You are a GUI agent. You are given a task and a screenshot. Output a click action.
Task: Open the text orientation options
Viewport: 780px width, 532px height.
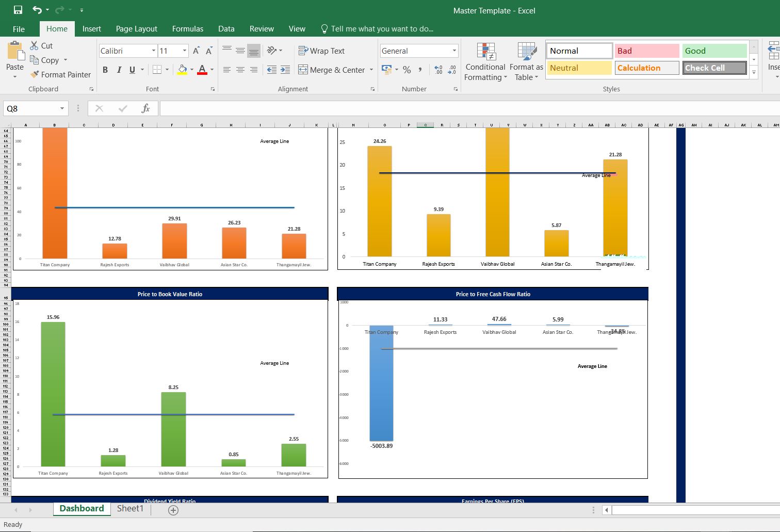[274, 50]
